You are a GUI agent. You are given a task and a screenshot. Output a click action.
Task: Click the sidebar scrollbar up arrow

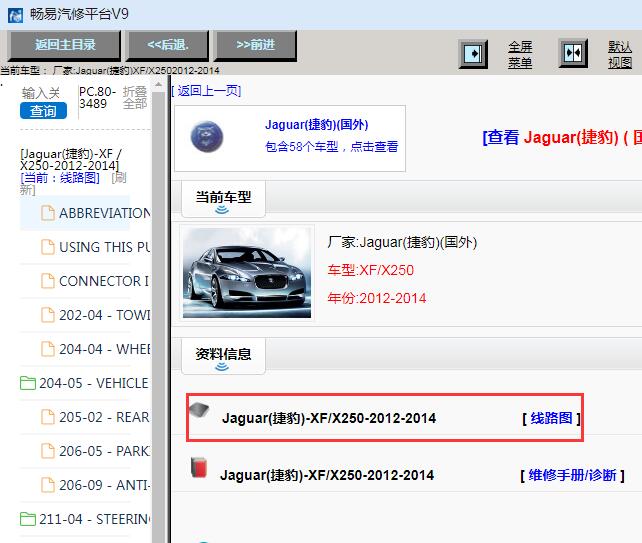158,85
